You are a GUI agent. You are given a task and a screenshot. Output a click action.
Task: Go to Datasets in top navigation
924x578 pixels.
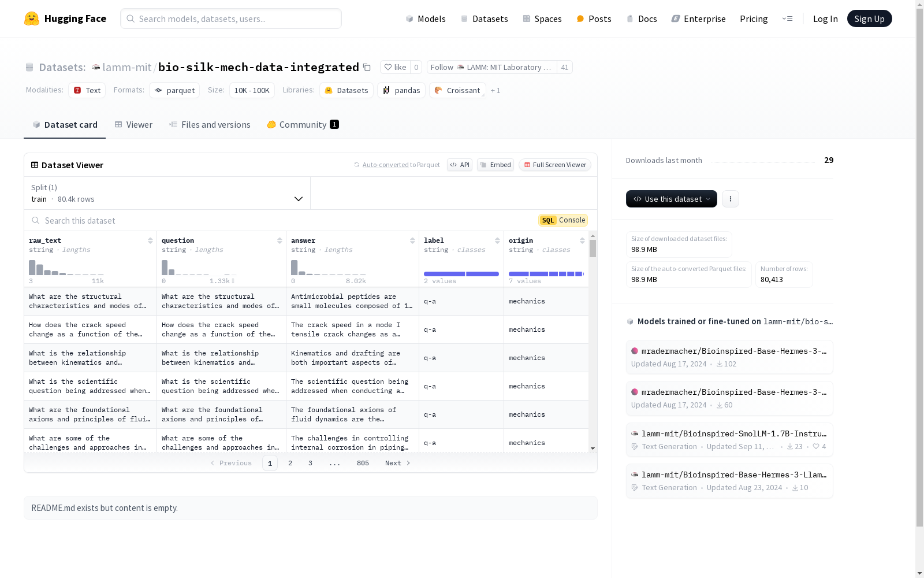(484, 18)
